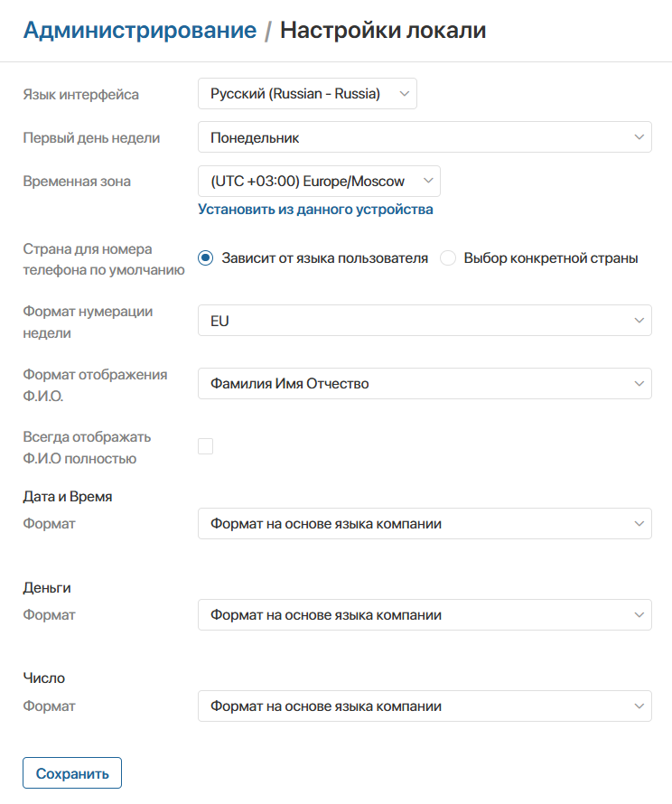Click the Временная зона label
Image resolution: width=672 pixels, height=804 pixels.
point(77,182)
